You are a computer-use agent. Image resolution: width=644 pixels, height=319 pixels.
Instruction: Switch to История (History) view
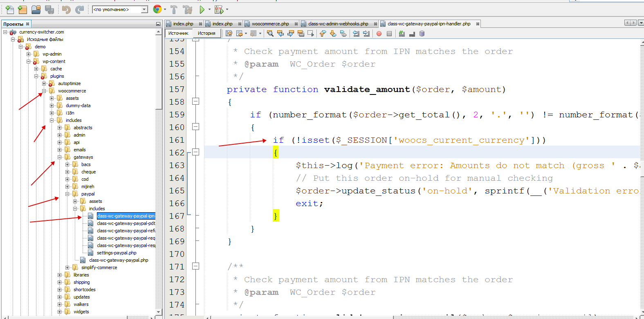(206, 34)
